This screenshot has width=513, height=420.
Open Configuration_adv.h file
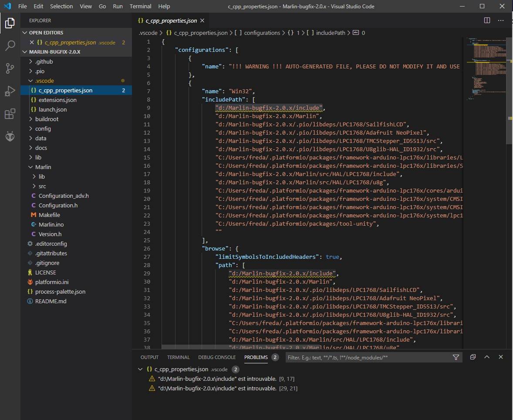click(63, 196)
